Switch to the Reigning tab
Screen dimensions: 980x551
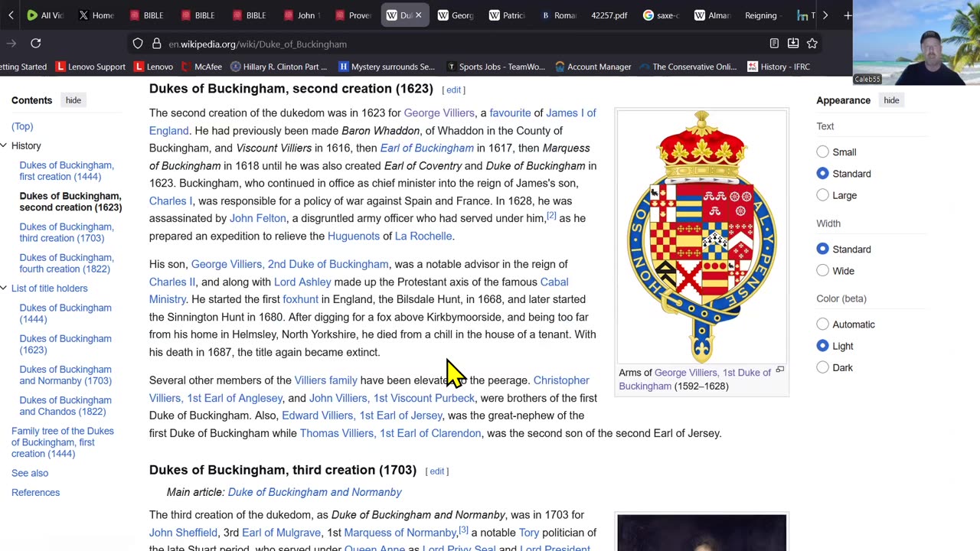point(760,15)
